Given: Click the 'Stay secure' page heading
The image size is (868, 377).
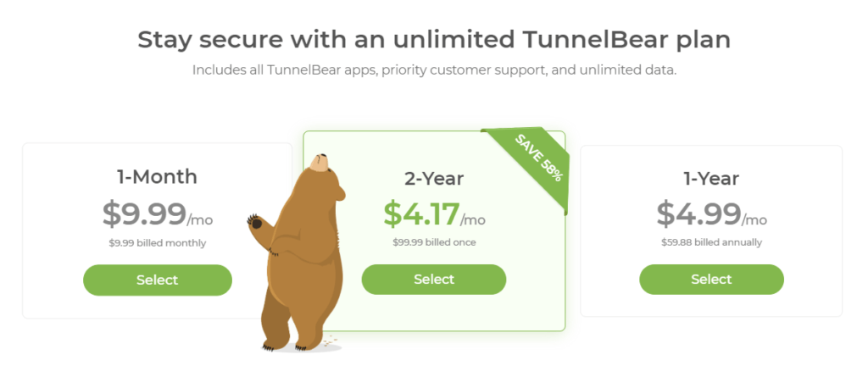Looking at the screenshot, I should point(434,40).
